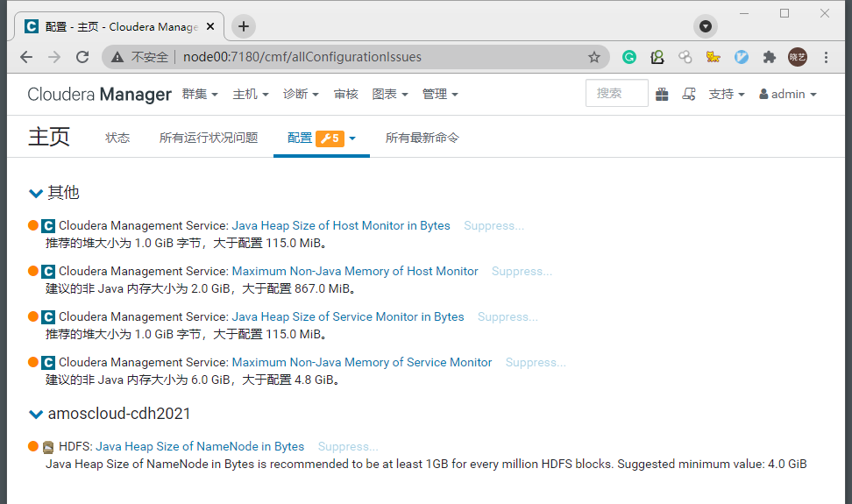Screen dimensions: 852x504
Task: Suppress the Service Monitor non-Java memory warning
Action: point(536,362)
